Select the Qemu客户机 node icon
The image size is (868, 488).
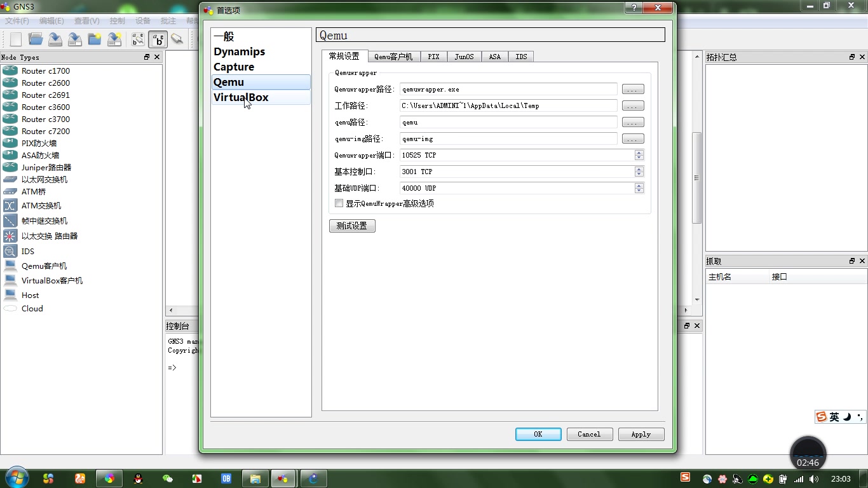point(10,266)
